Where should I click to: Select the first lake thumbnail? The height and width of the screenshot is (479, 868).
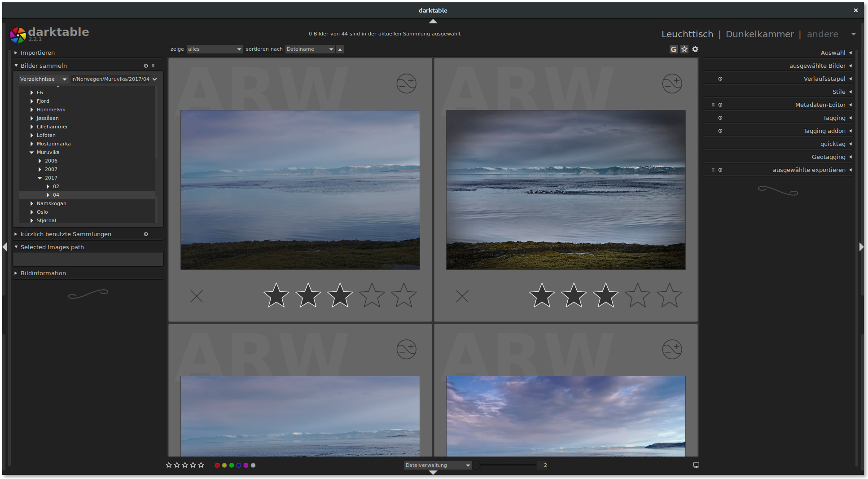click(300, 190)
